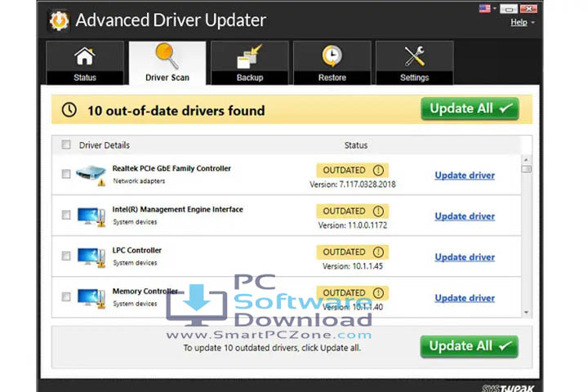Click the Backup folder arrow icon
588x392 pixels.
(x=250, y=56)
